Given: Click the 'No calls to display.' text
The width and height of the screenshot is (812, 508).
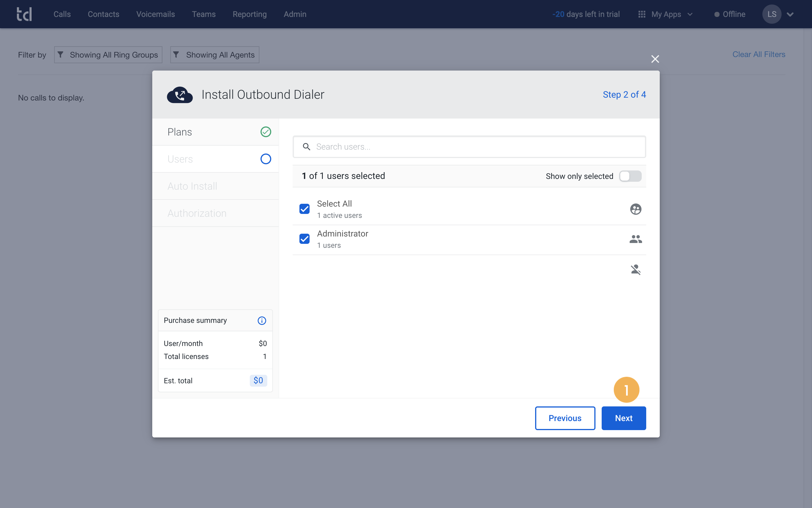Looking at the screenshot, I should tap(51, 98).
